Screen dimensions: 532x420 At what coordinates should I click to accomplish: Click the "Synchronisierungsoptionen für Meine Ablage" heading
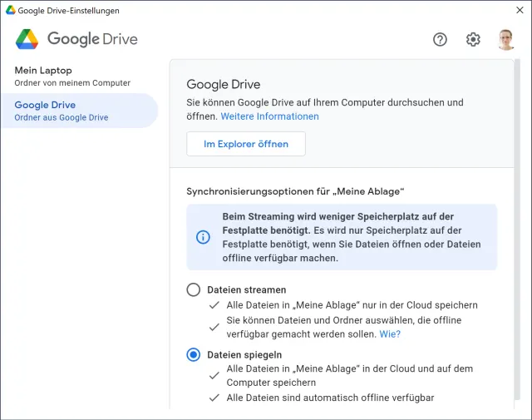pos(295,191)
